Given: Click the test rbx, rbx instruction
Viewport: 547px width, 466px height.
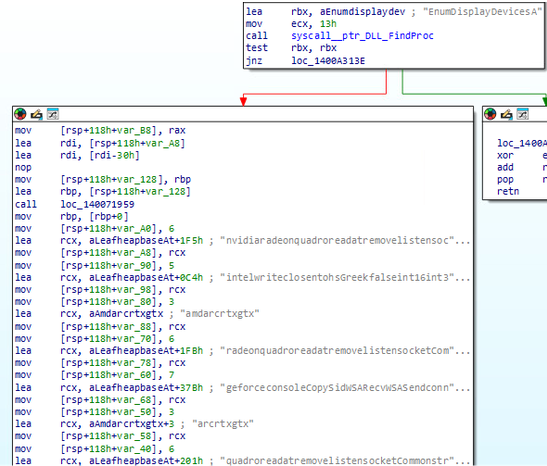Looking at the screenshot, I should [291, 48].
